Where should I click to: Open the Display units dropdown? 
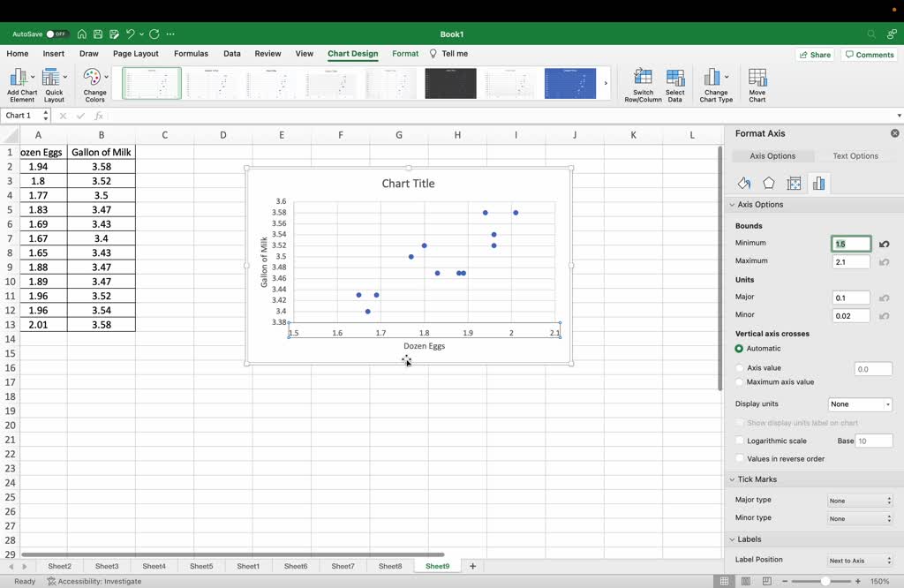860,404
